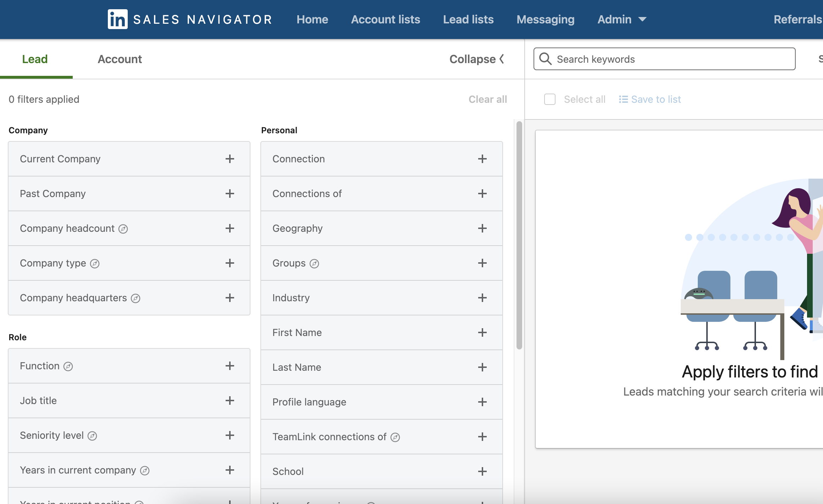This screenshot has height=504, width=823.
Task: Expand the Connection filter
Action: (x=482, y=158)
